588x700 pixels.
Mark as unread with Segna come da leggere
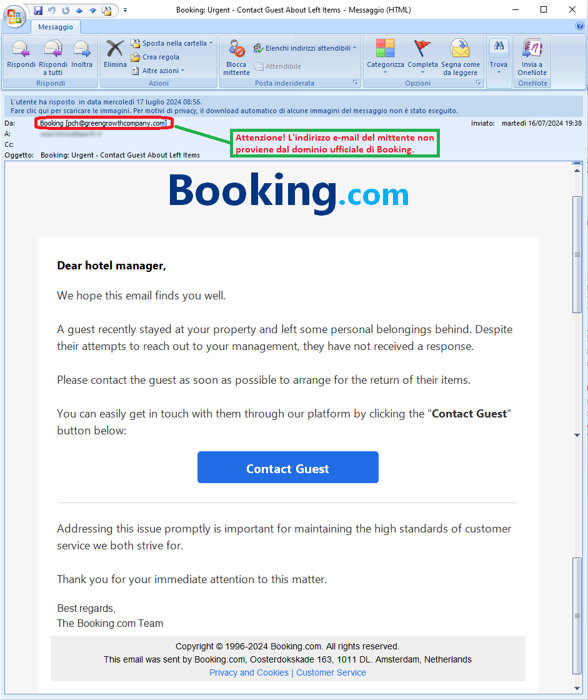coord(461,57)
